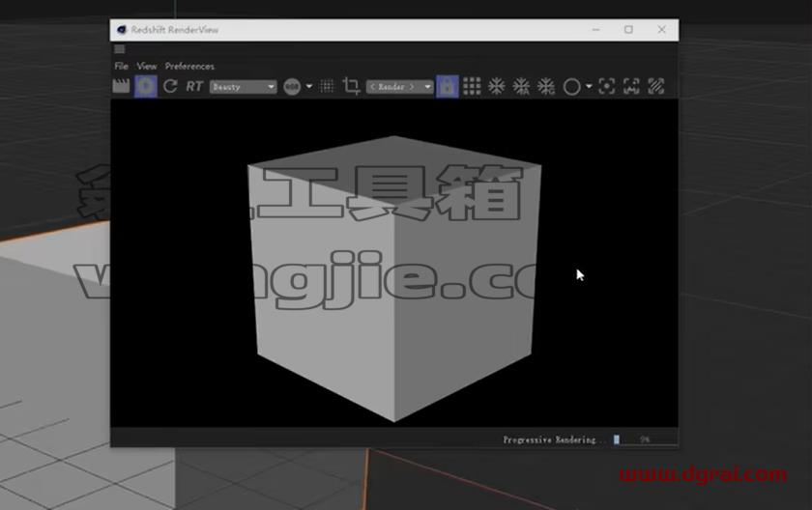Viewport: 812px width, 510px height.
Task: Close the Redshift RenderView window
Action: click(662, 30)
